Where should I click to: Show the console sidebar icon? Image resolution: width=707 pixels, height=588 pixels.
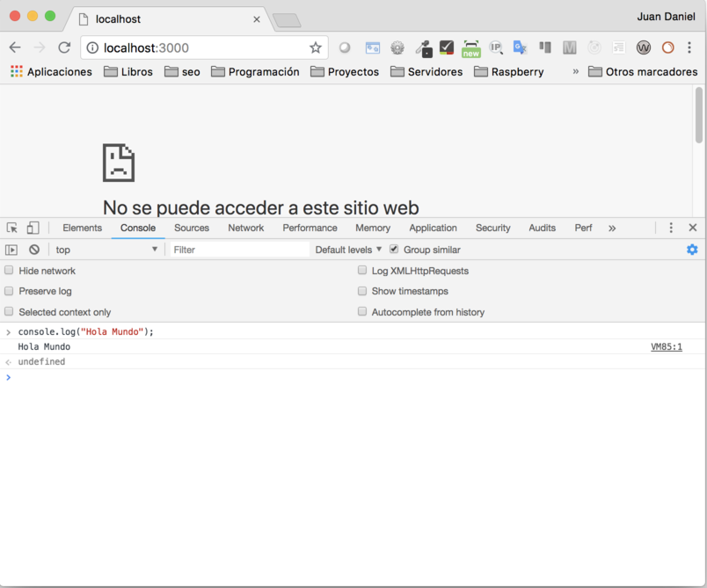click(11, 250)
